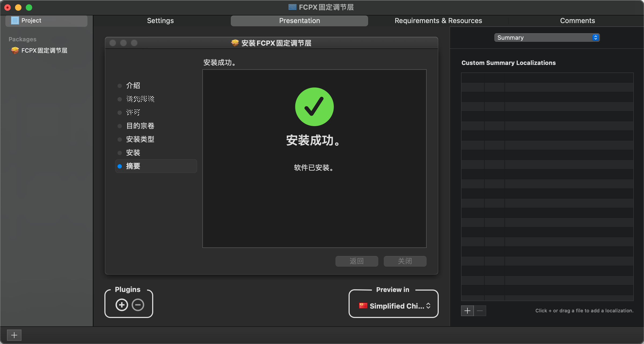
Task: Click the package icon in preview title bar
Action: [x=235, y=43]
